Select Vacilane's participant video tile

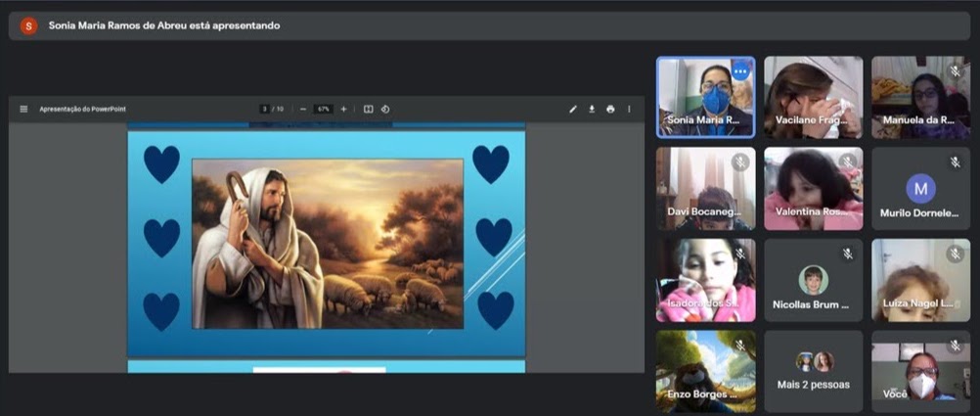coord(813,96)
